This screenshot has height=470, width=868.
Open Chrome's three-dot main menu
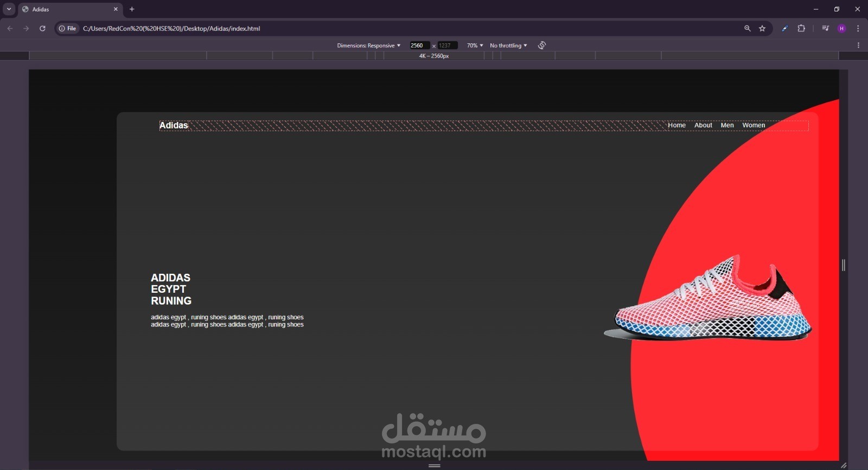tap(858, 28)
